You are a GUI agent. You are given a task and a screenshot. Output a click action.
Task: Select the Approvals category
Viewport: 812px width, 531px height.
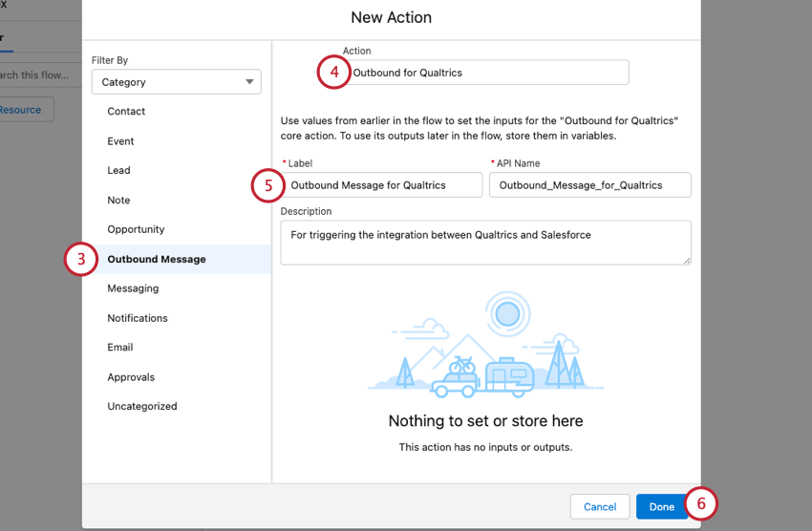coord(131,377)
